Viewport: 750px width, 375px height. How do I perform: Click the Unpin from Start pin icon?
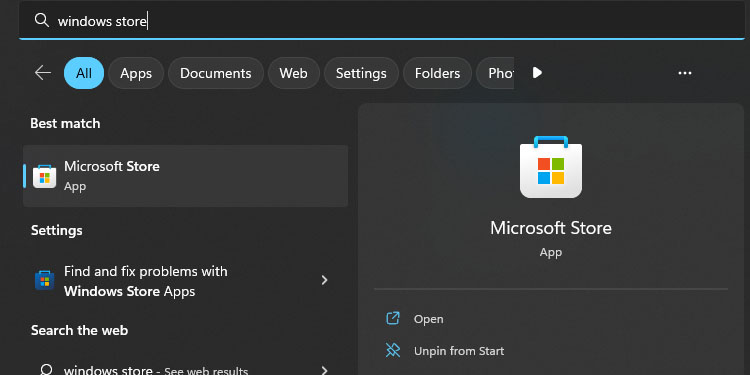point(393,351)
